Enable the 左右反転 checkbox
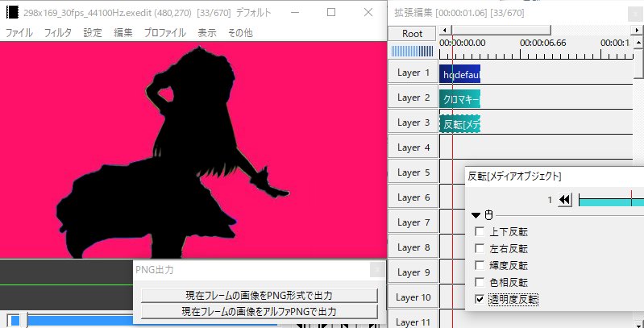The height and width of the screenshot is (328, 644). pos(480,248)
